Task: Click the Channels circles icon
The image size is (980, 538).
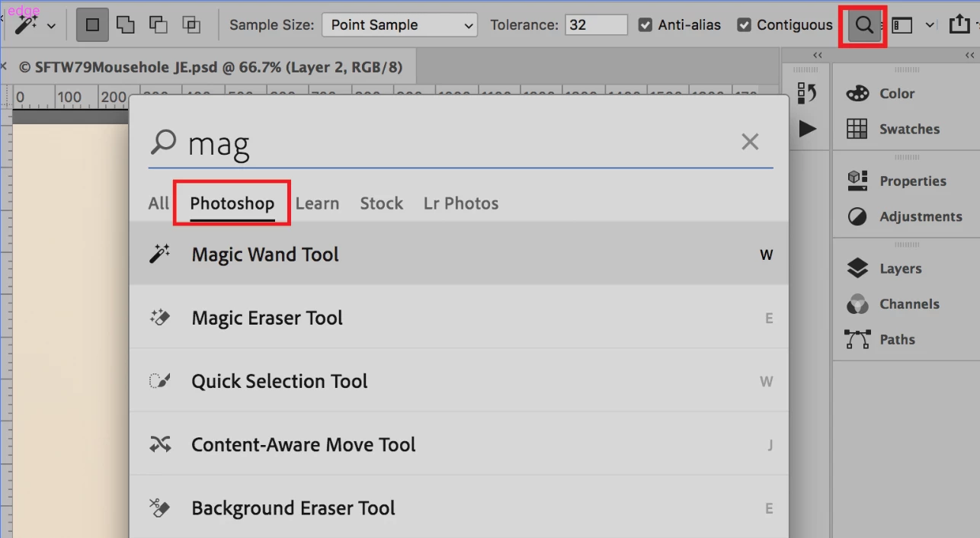Action: tap(857, 304)
